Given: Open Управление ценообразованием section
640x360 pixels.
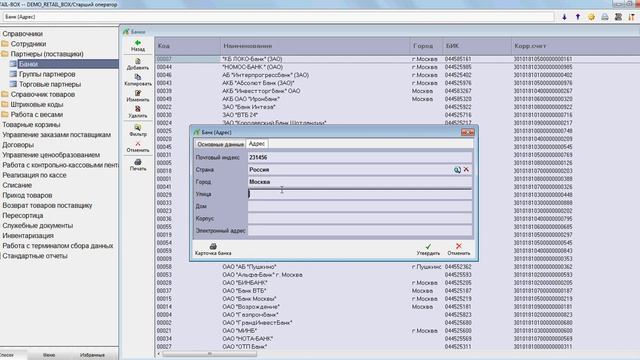Looking at the screenshot, I should tap(51, 155).
